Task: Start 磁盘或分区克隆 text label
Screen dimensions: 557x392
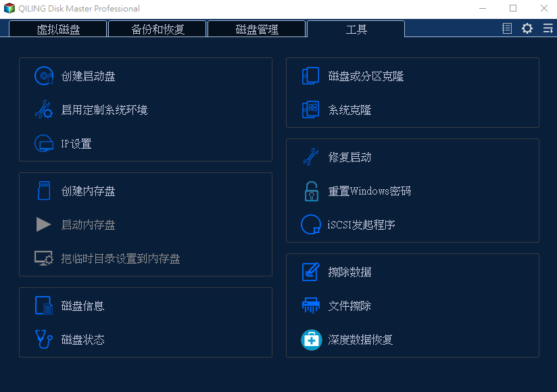Action: click(x=366, y=76)
